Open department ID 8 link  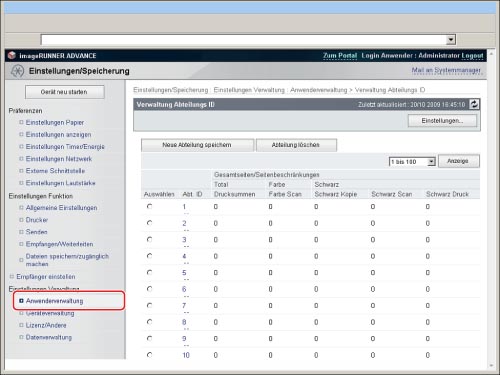(184, 322)
